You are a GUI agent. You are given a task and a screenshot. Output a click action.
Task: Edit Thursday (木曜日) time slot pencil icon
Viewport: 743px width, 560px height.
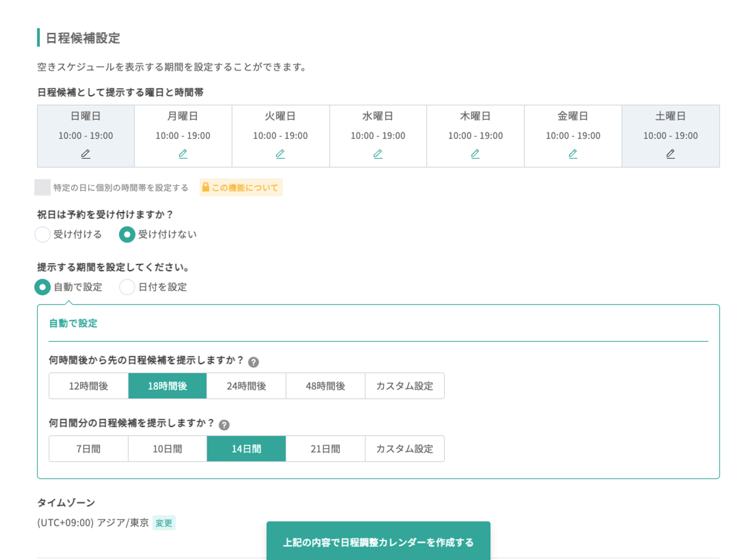(x=475, y=154)
